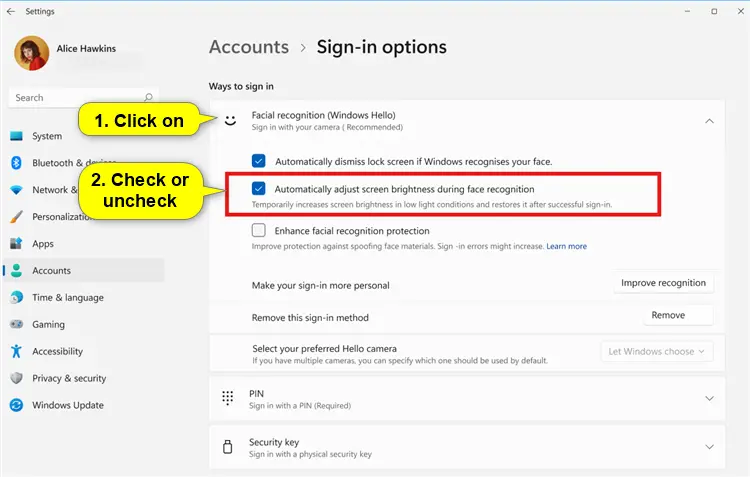Minimize the Settings window
This screenshot has width=750, height=477.
coord(687,11)
